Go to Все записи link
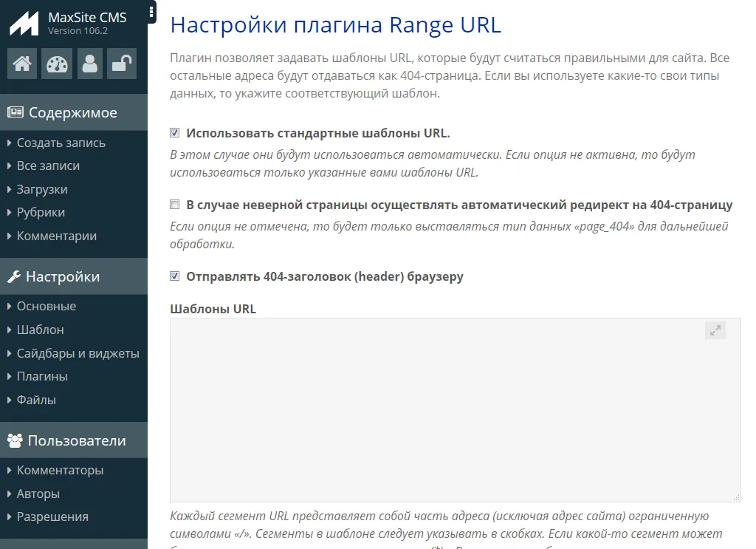 coord(48,166)
